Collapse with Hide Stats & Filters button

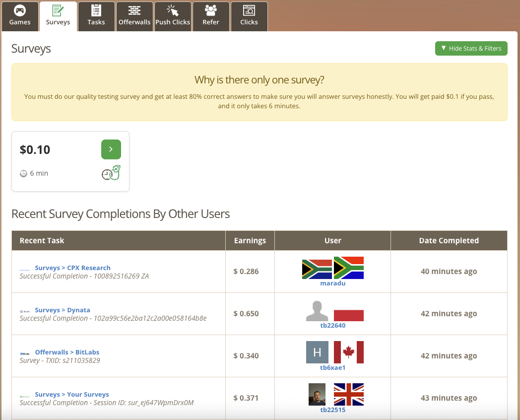point(471,48)
